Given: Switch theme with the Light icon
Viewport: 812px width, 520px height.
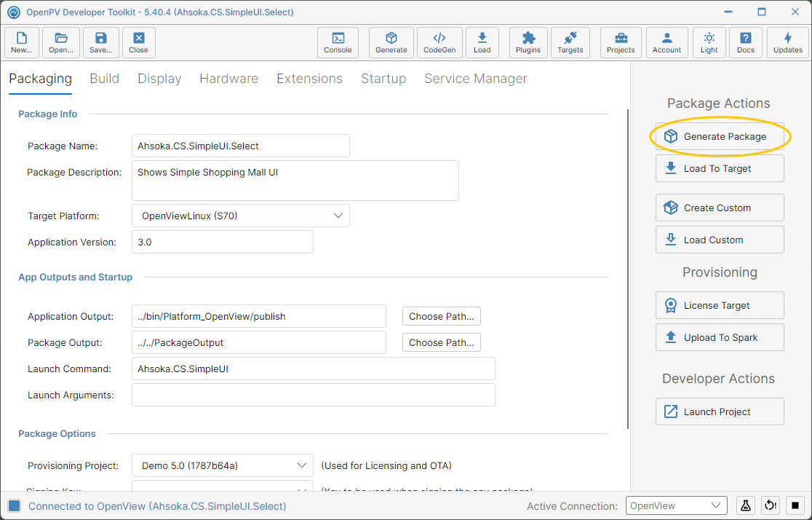Looking at the screenshot, I should click(709, 42).
